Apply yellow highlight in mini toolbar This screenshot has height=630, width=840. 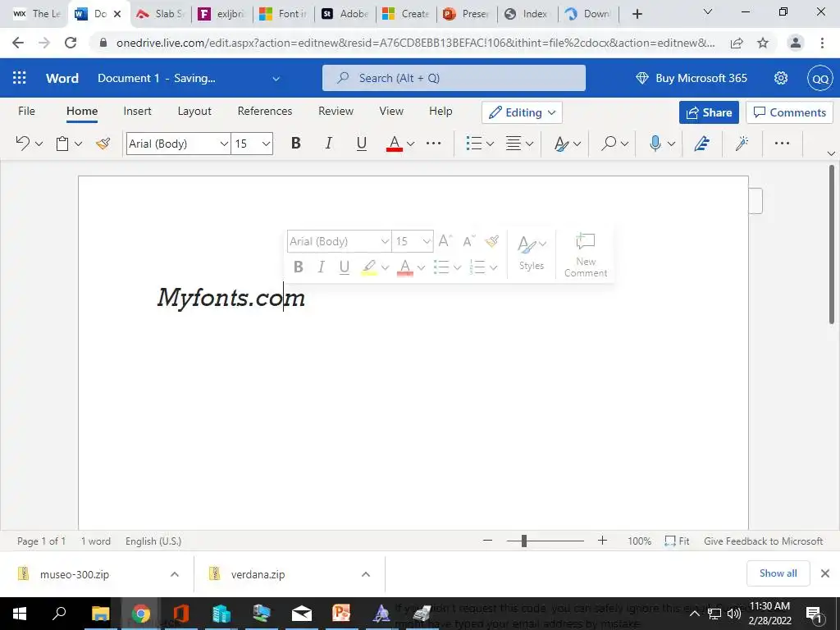click(x=369, y=267)
